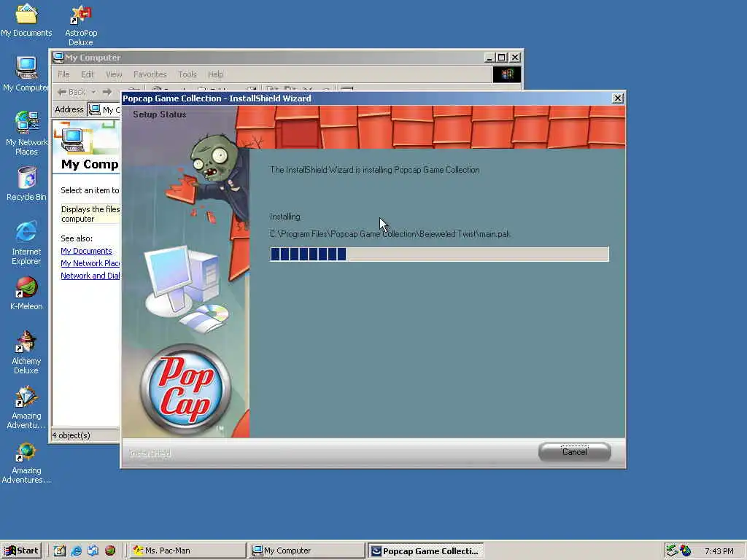Open My Network Places desktop icon

click(26, 133)
